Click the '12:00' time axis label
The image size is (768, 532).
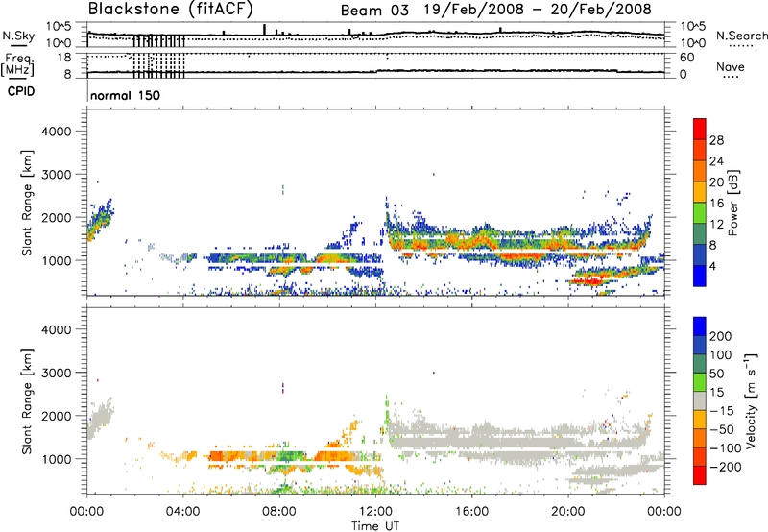click(x=375, y=512)
